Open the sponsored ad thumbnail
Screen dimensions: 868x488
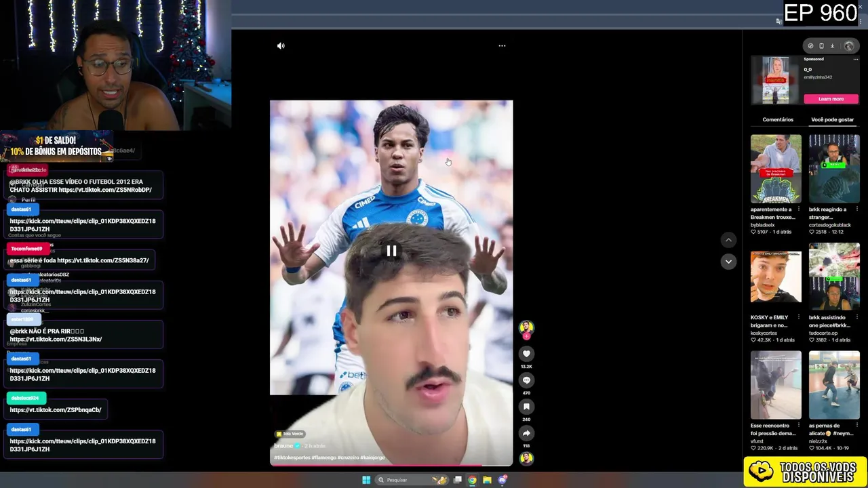(776, 80)
